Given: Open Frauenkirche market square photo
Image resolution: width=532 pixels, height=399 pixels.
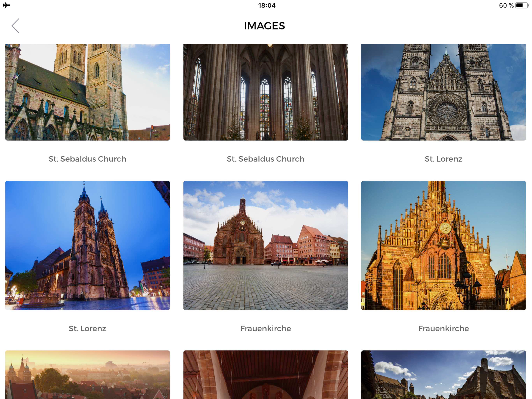Looking at the screenshot, I should (x=266, y=245).
